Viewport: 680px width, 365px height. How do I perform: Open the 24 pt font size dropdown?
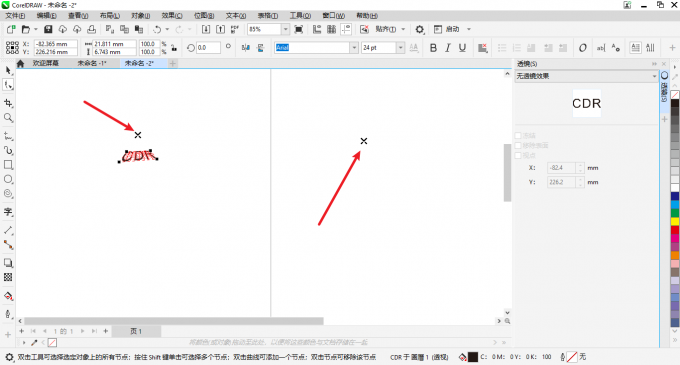pos(401,48)
